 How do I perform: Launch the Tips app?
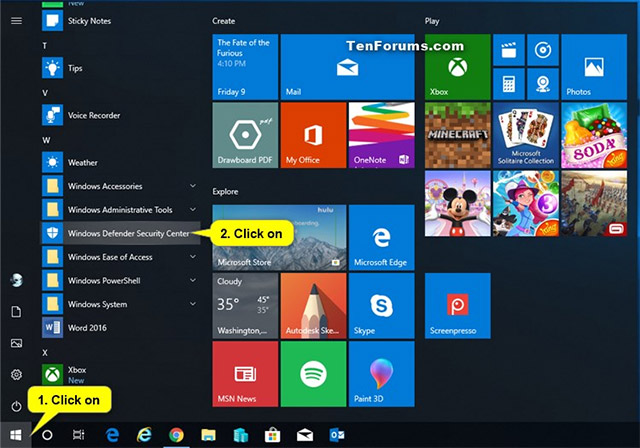120,68
